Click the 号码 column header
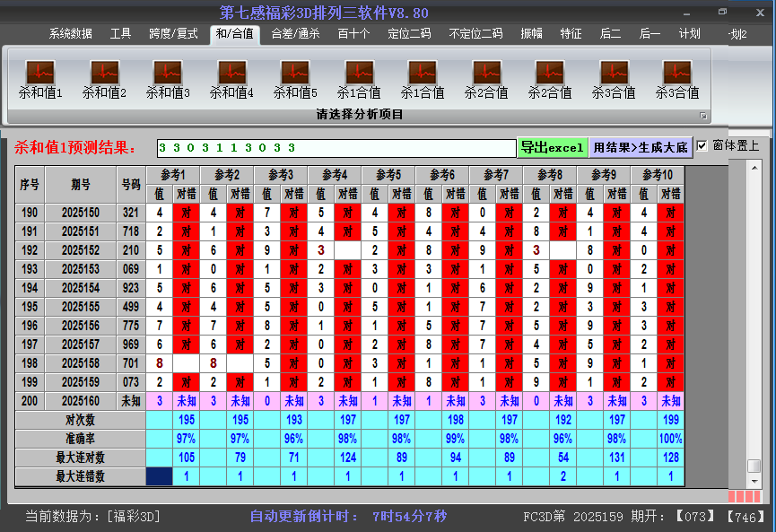Image resolution: width=776 pixels, height=532 pixels. point(131,185)
